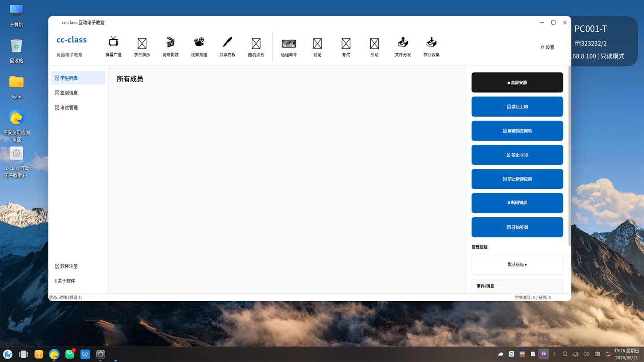The height and width of the screenshot is (362, 644).
Task: Open the kylin folder on desktop
Action: click(x=17, y=87)
